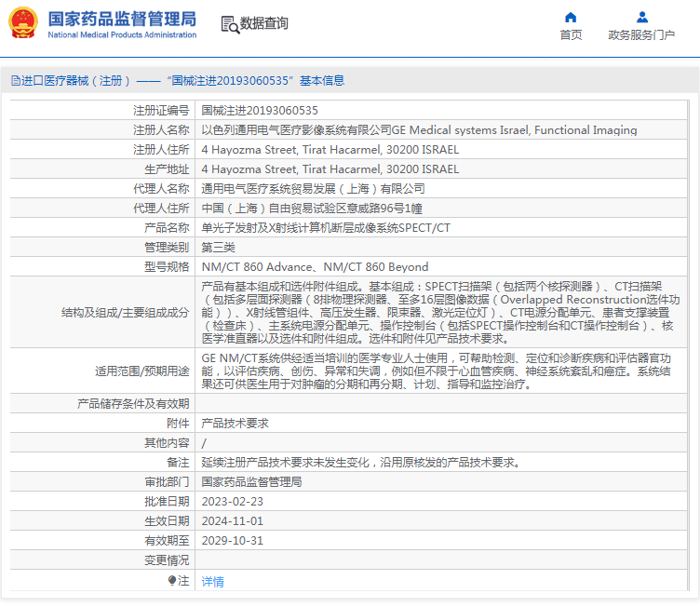The image size is (700, 607).
Task: Click the 国家药品监督管理局 site title
Action: point(121,19)
